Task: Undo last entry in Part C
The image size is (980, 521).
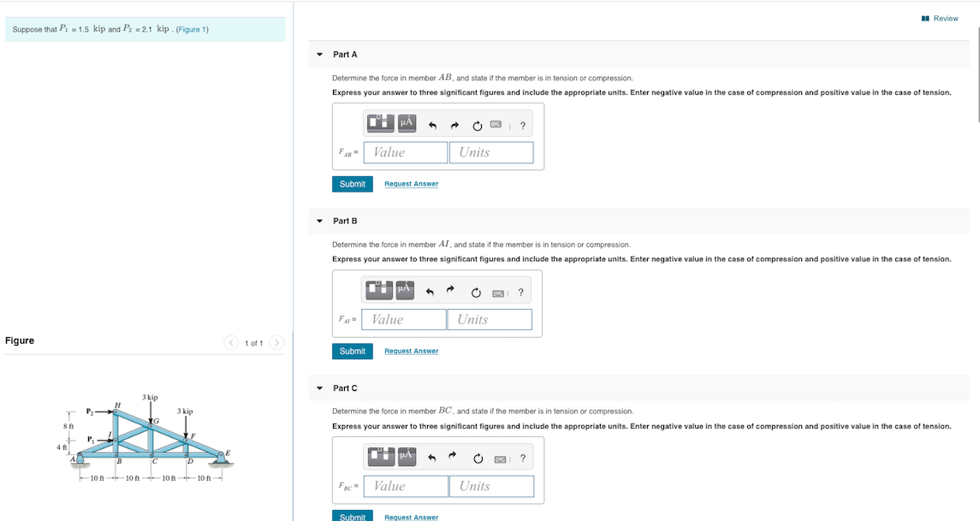Action: [432, 458]
